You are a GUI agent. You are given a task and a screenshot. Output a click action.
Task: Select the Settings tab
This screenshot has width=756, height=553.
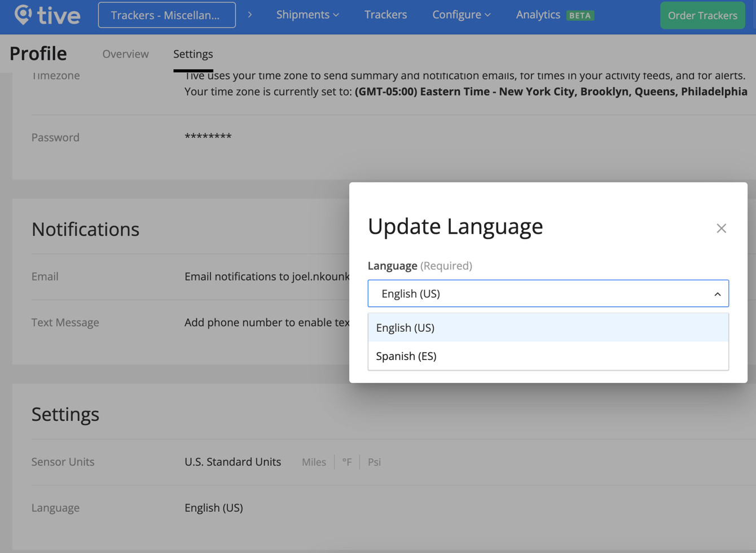[x=192, y=54]
